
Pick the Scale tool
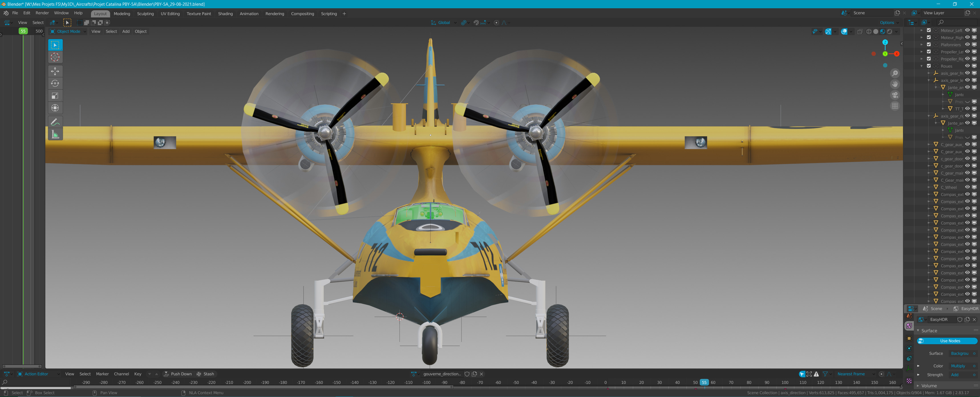point(55,96)
